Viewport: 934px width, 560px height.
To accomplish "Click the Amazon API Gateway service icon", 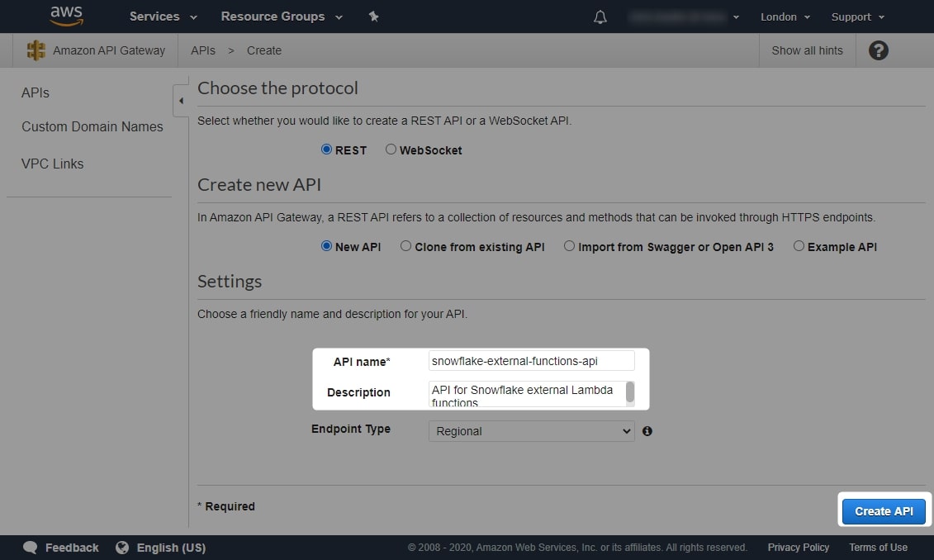I will [x=36, y=50].
